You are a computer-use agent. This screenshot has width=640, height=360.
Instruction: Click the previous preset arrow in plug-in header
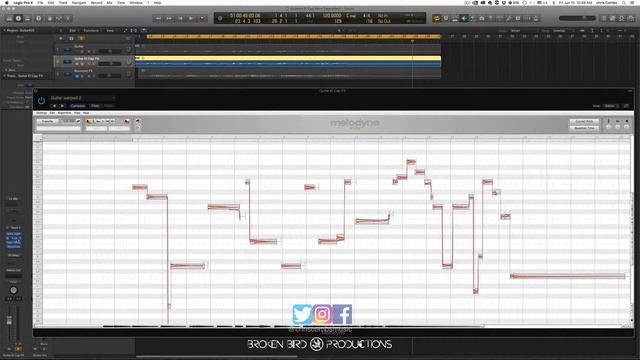[x=54, y=106]
